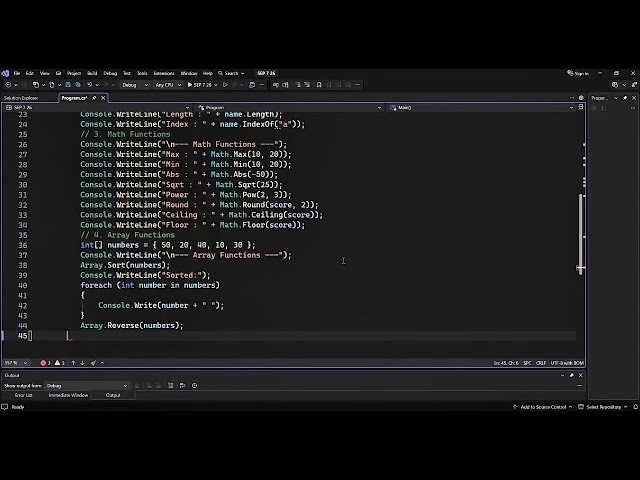Open the Build menu
The image size is (640, 480).
click(x=92, y=73)
